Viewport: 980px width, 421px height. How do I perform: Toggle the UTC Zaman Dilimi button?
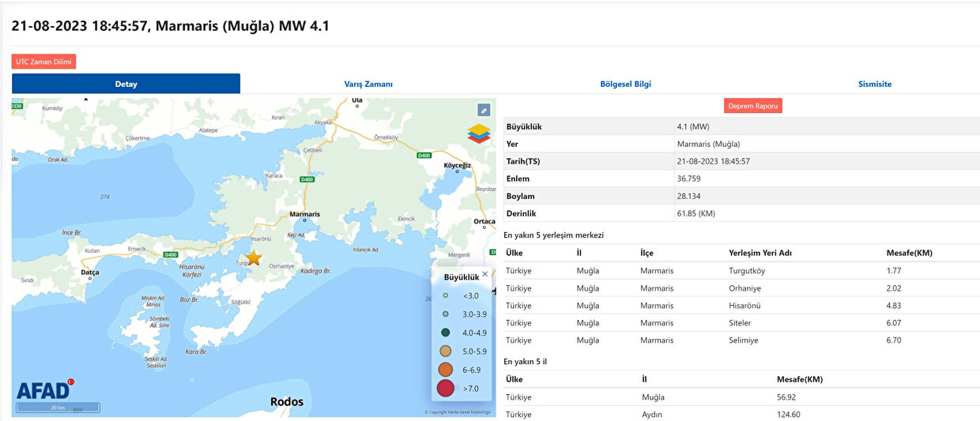[44, 62]
